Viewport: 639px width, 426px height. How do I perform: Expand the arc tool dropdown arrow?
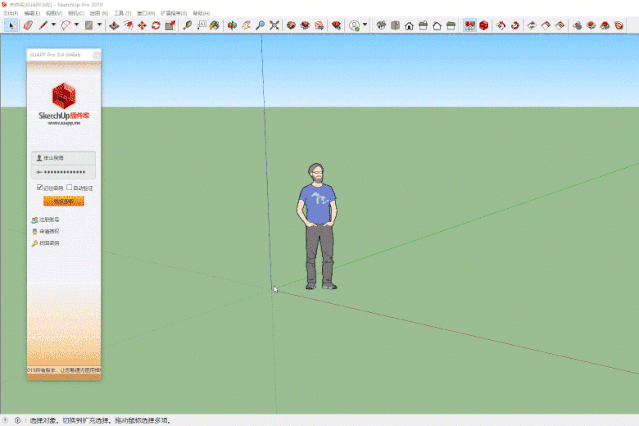(76, 25)
